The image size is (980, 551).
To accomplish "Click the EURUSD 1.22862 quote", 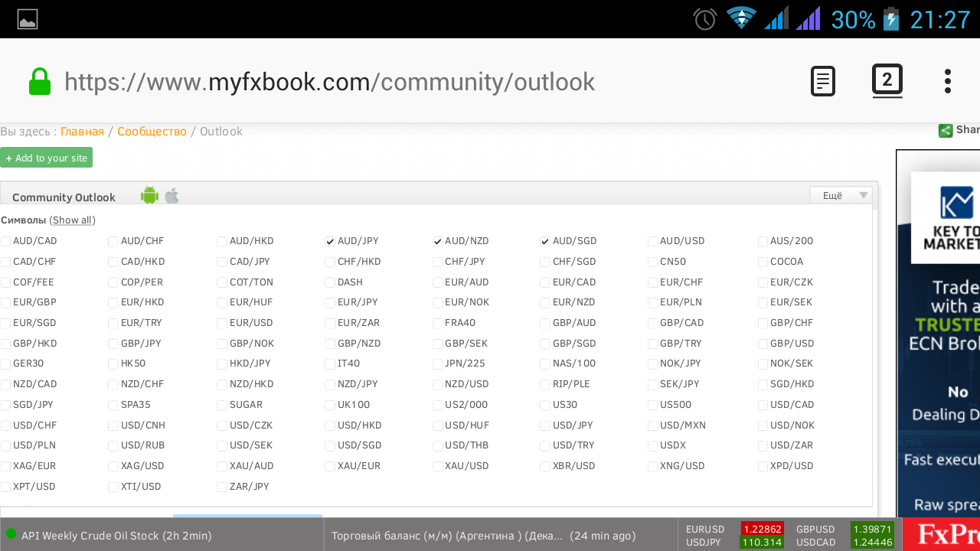I will pyautogui.click(x=734, y=529).
